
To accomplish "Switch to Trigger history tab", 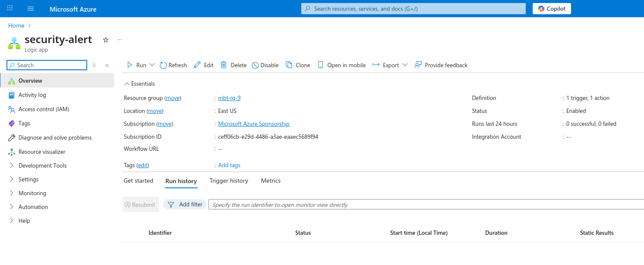I will 229,181.
